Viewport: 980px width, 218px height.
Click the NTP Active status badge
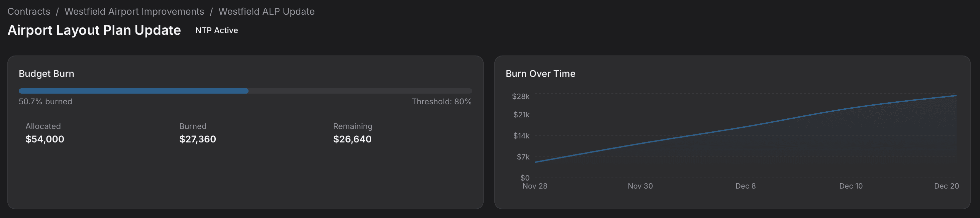216,30
